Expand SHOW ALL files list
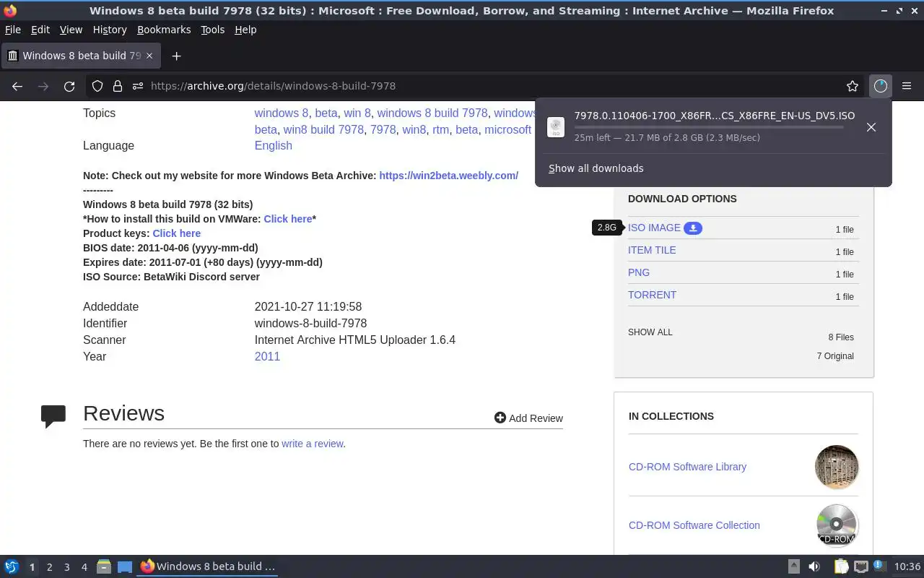This screenshot has height=578, width=924. click(650, 332)
